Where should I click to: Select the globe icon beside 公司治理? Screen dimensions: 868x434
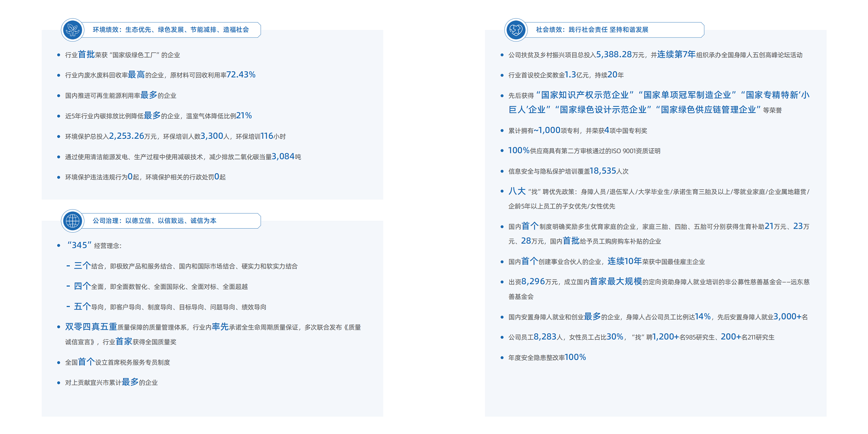(x=72, y=221)
